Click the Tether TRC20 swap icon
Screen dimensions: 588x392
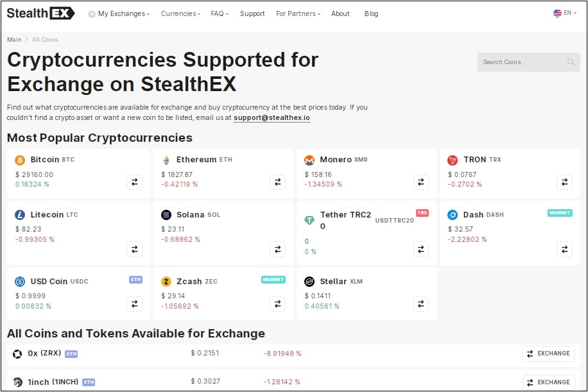click(420, 249)
